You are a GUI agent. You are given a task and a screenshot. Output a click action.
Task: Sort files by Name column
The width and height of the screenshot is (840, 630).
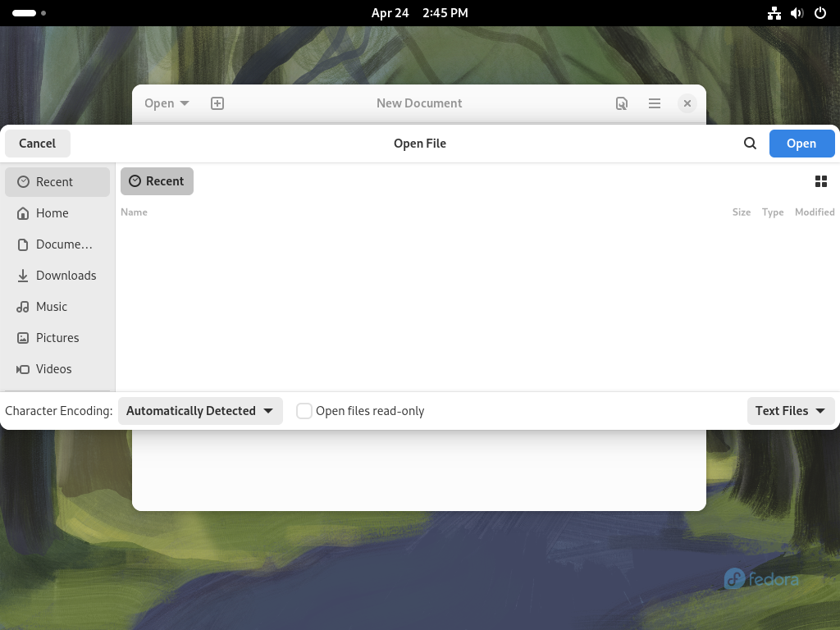click(134, 212)
